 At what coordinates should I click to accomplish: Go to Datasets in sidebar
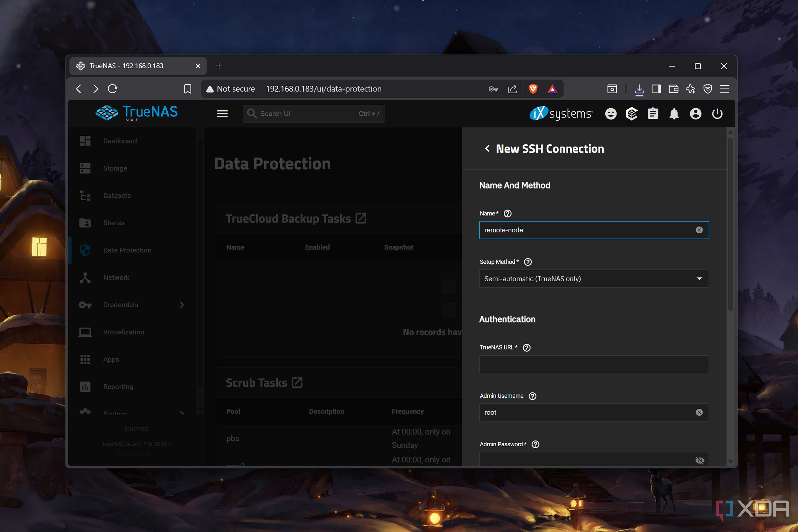(x=132, y=195)
